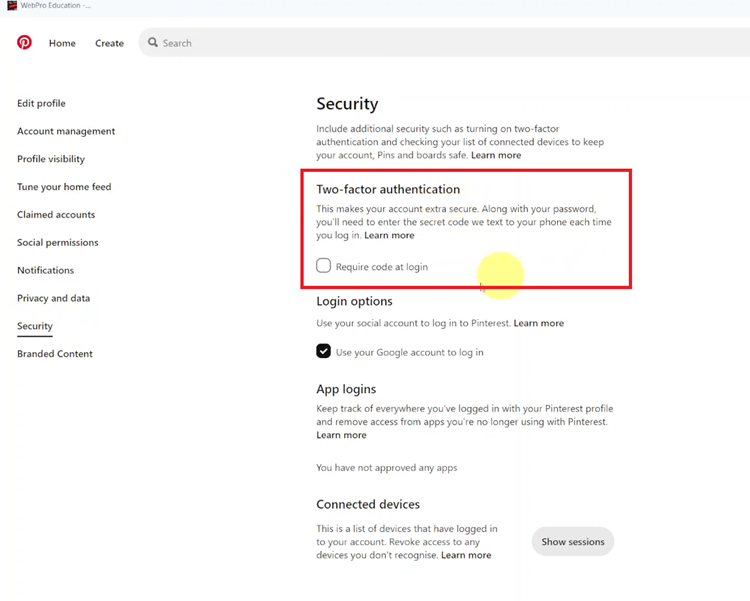Click the WebPro Education tab favicon
This screenshot has height=601, width=750.
[x=12, y=5]
